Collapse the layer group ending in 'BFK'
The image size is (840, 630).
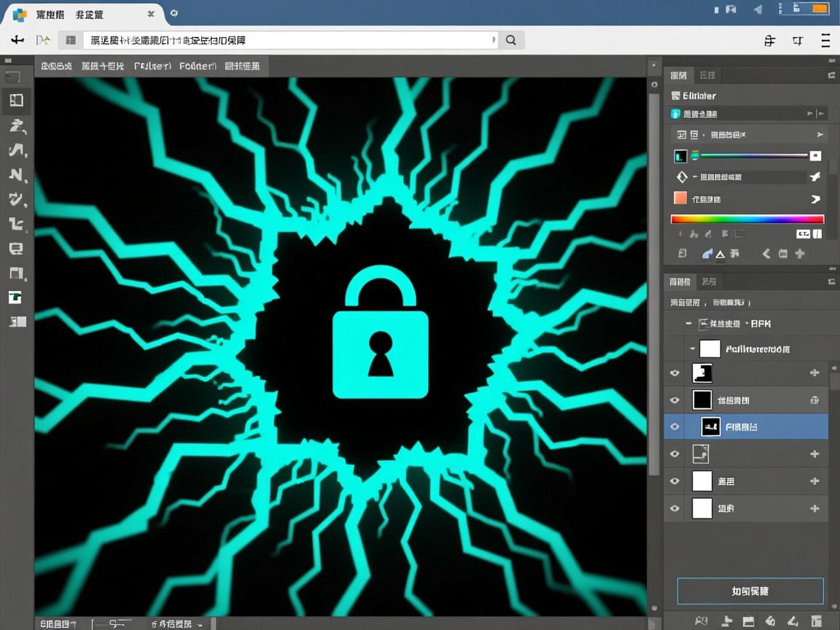(689, 323)
